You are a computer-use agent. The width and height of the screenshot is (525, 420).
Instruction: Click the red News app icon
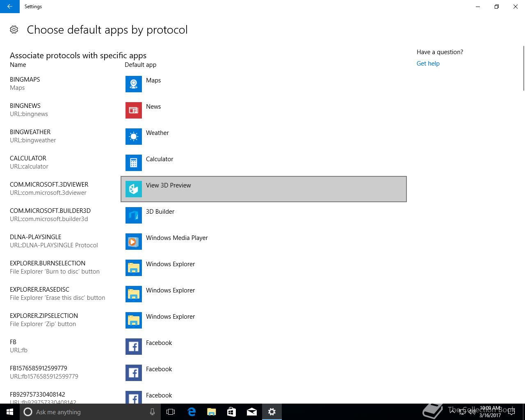[134, 110]
